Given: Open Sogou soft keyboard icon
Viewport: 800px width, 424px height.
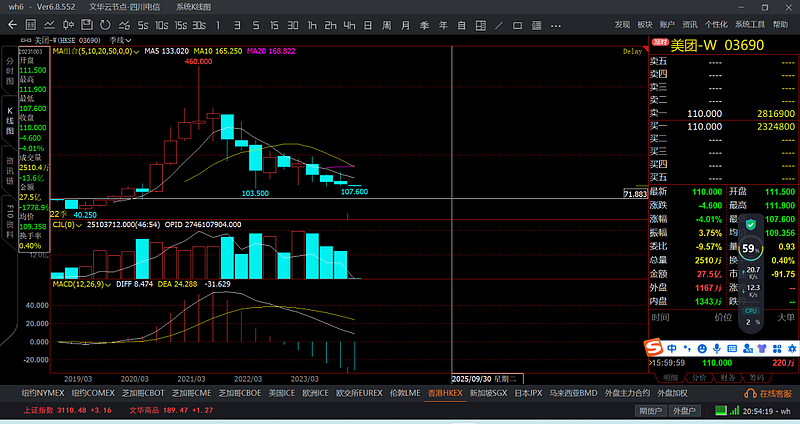Looking at the screenshot, I should pyautogui.click(x=732, y=348).
